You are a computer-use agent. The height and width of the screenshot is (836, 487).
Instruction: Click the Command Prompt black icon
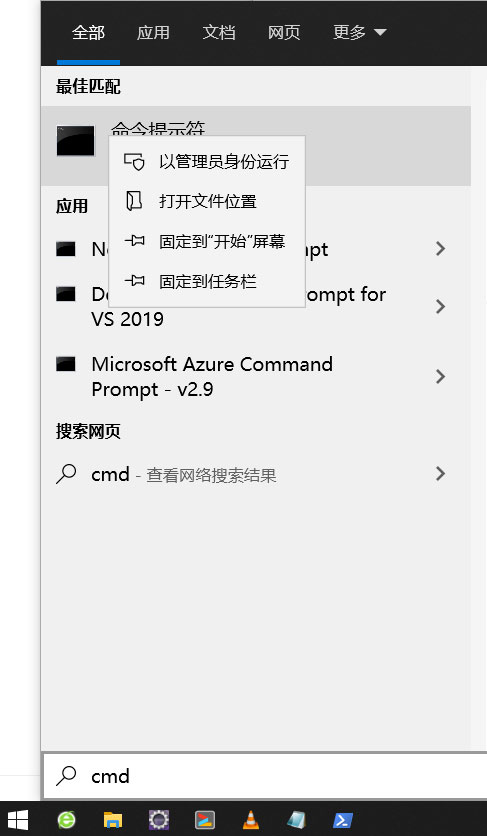click(x=76, y=141)
